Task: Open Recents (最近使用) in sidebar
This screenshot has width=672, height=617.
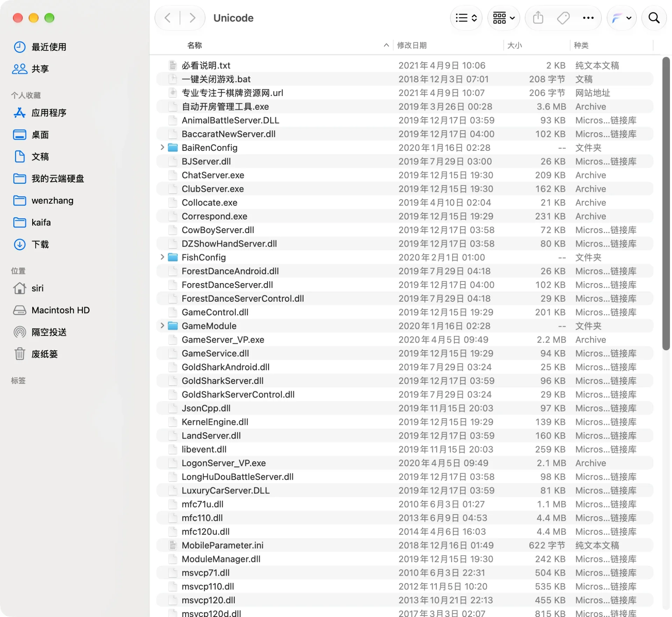Action: pos(49,47)
